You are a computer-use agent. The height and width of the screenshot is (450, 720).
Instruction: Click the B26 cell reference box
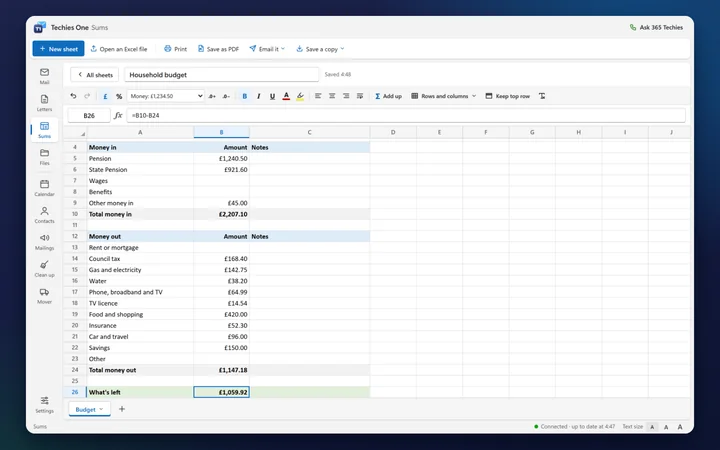coord(89,115)
